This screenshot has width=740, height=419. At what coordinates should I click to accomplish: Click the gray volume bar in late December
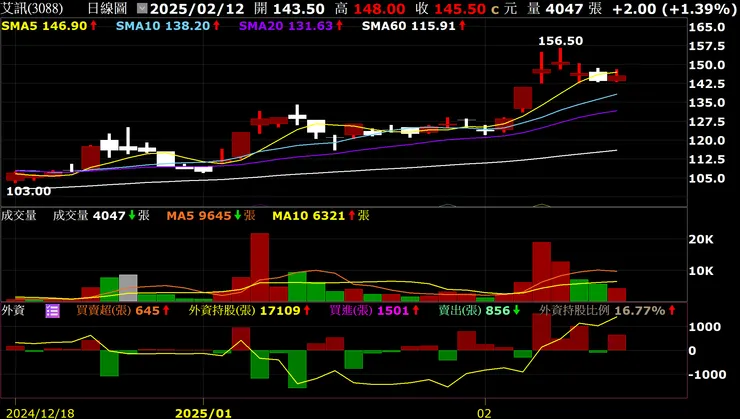(128, 288)
